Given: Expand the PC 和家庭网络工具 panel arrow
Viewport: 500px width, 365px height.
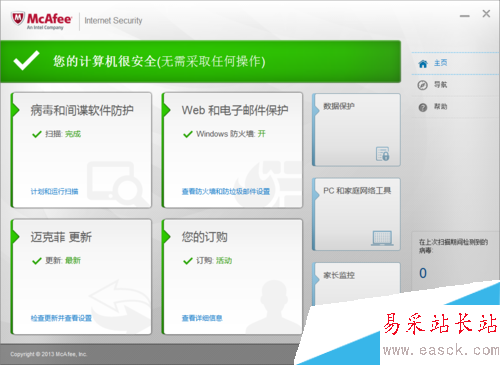Looking at the screenshot, I should point(316,194).
